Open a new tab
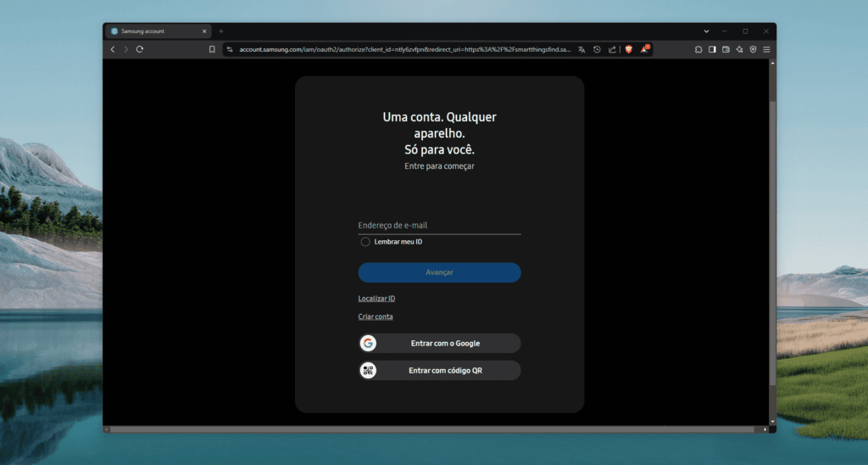Image resolution: width=868 pixels, height=465 pixels. [221, 31]
